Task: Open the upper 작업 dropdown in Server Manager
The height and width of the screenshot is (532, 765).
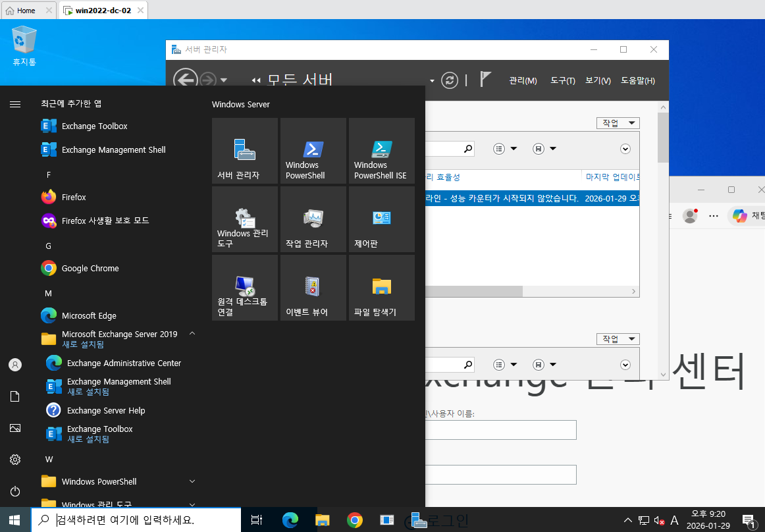Action: (618, 123)
